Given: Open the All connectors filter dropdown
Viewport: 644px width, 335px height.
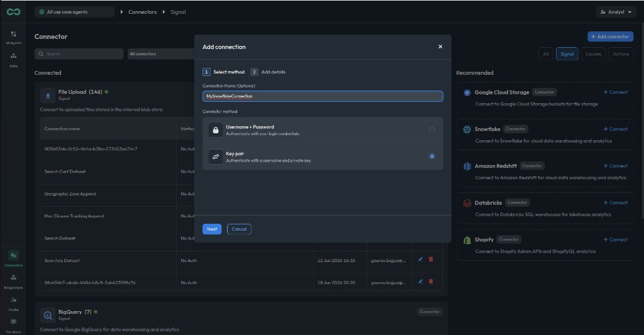Looking at the screenshot, I should click(x=161, y=54).
